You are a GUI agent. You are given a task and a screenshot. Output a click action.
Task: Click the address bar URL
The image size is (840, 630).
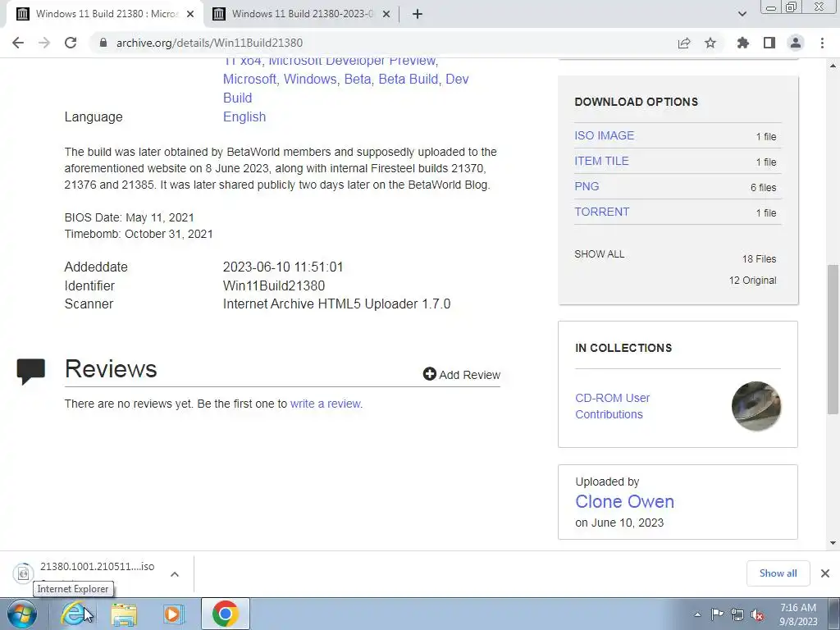click(x=209, y=43)
